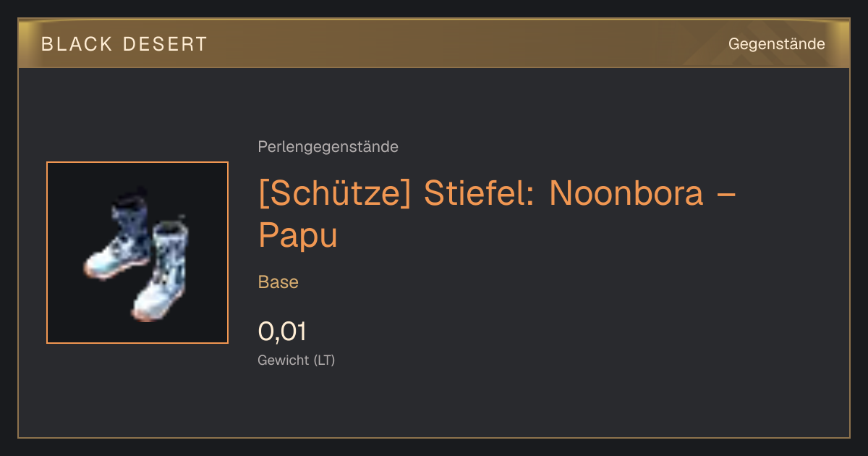Click the word Noonbora in the title
The image size is (868, 456).
[x=626, y=193]
